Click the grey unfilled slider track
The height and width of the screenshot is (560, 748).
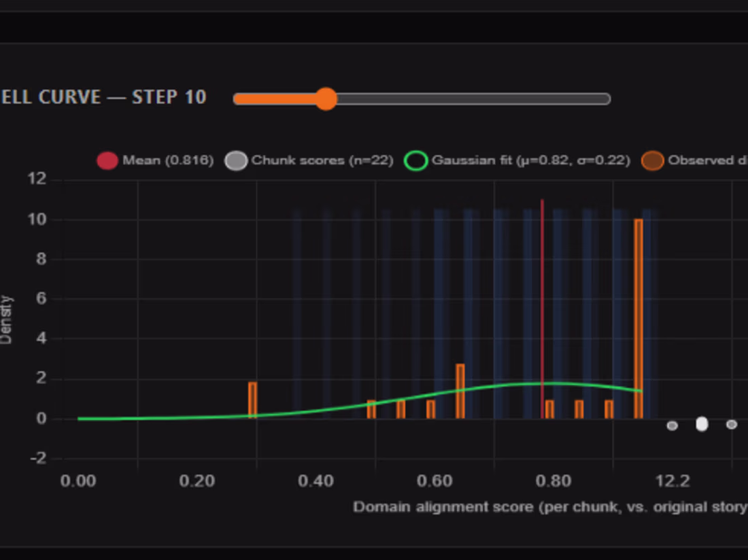pos(474,99)
